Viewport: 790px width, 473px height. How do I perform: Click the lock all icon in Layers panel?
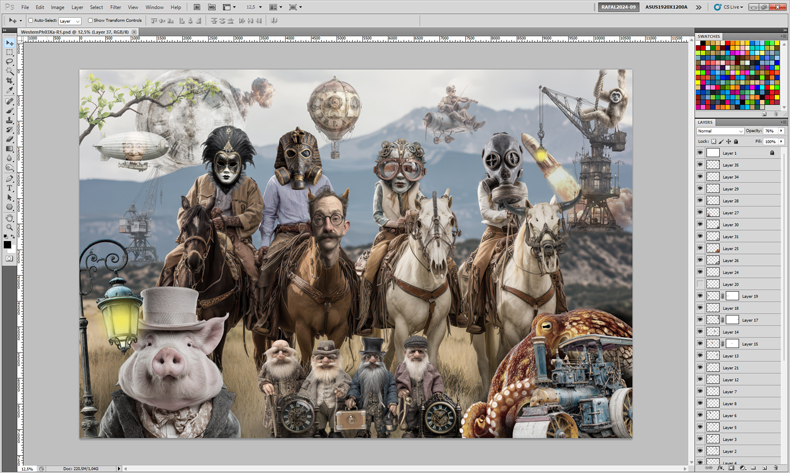point(736,142)
